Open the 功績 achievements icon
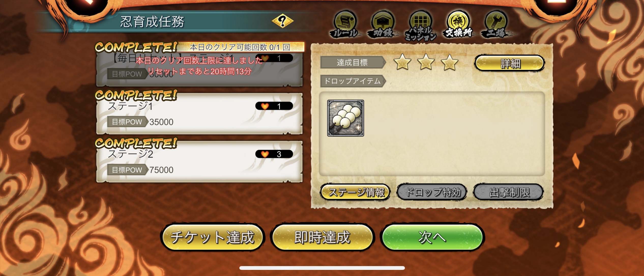 click(x=383, y=25)
